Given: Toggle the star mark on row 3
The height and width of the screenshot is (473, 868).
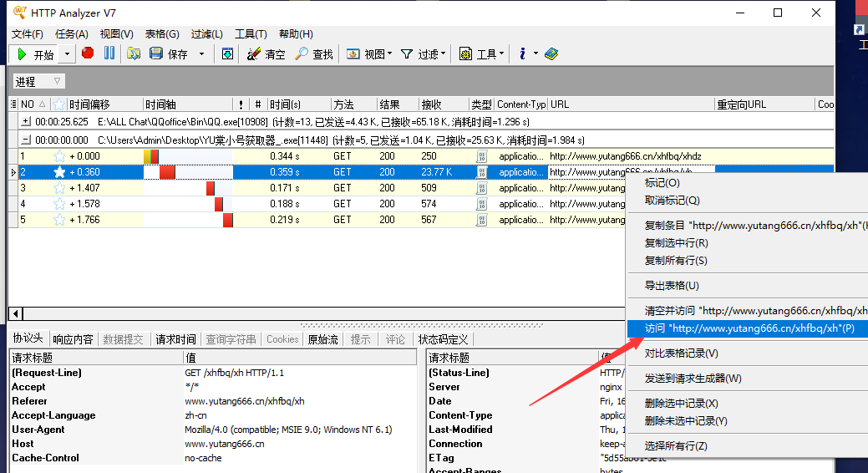Looking at the screenshot, I should [x=58, y=188].
